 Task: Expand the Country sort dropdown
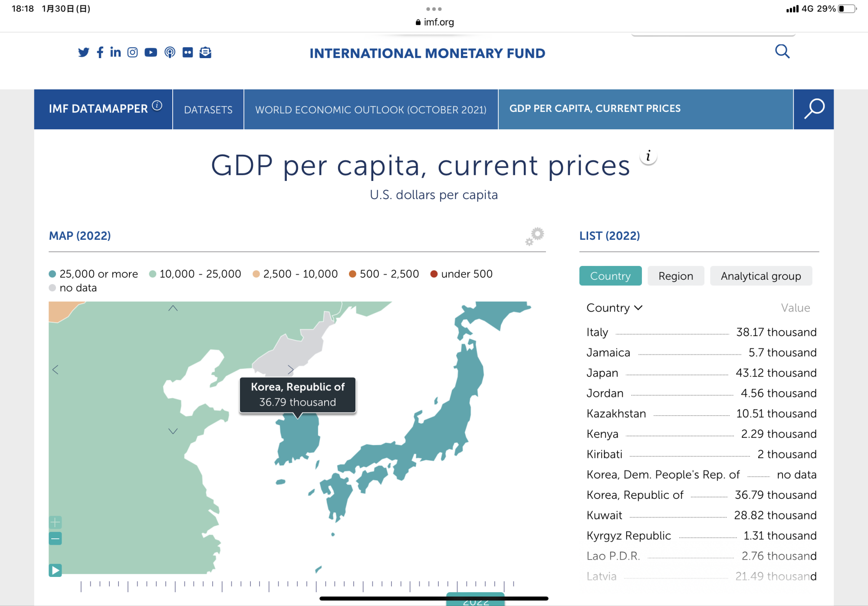(x=614, y=308)
